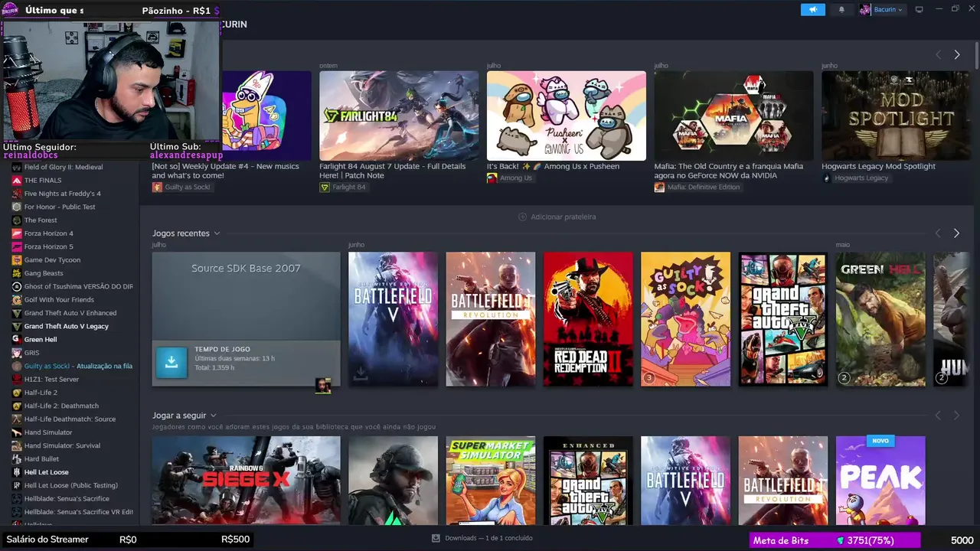The height and width of the screenshot is (551, 980).
Task: Open the Bacurin account dropdown
Action: point(881,10)
